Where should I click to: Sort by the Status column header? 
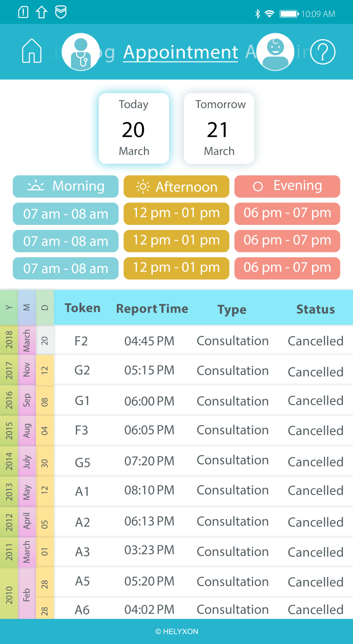tap(315, 309)
